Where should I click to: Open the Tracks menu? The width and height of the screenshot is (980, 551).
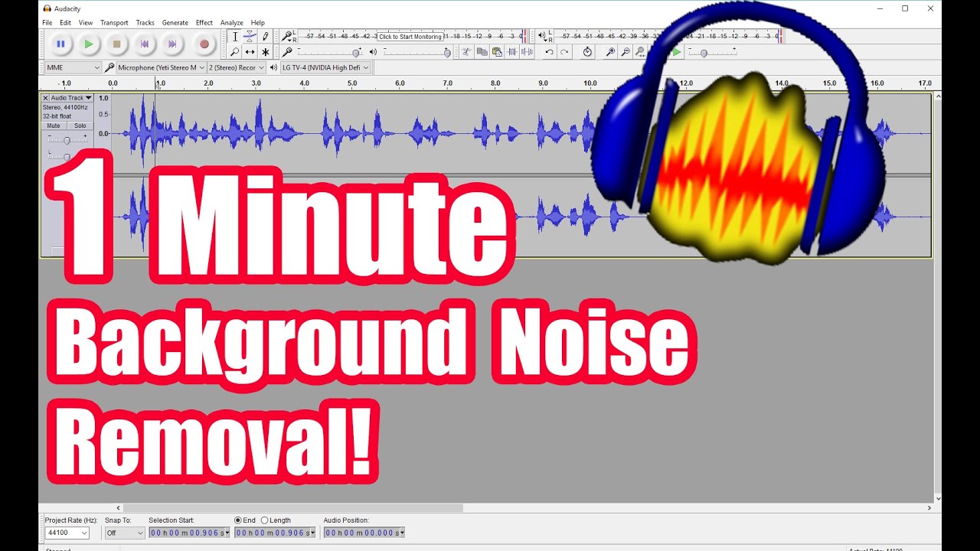coord(145,23)
